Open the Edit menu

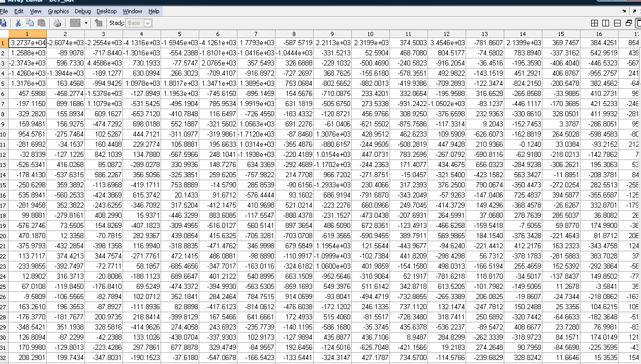click(x=19, y=11)
